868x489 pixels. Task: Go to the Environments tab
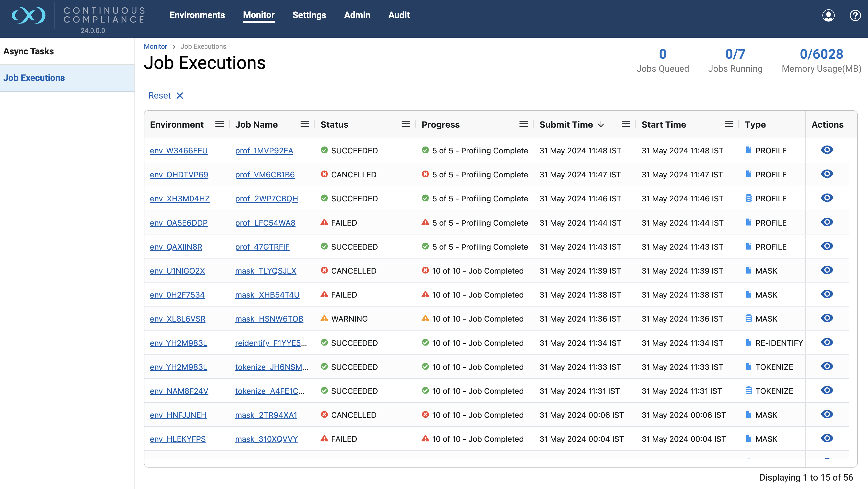click(197, 15)
